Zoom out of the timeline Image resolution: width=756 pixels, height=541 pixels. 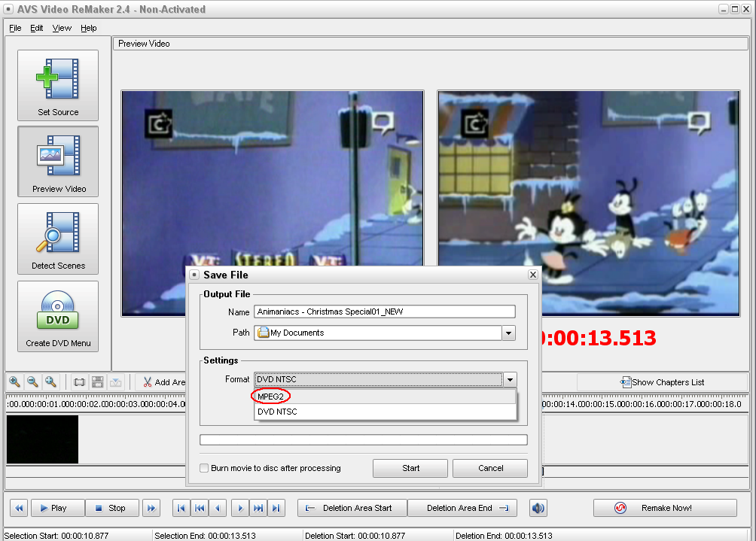(x=32, y=382)
